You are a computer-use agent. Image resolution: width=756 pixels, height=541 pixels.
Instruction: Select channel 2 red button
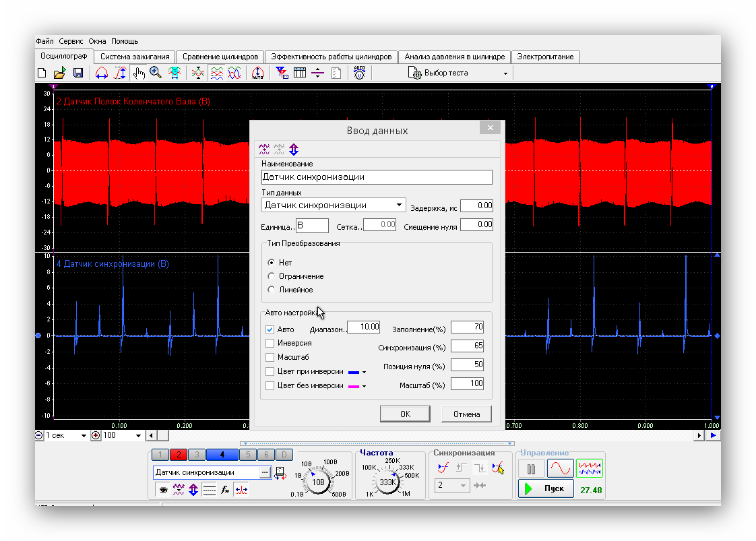pos(179,454)
